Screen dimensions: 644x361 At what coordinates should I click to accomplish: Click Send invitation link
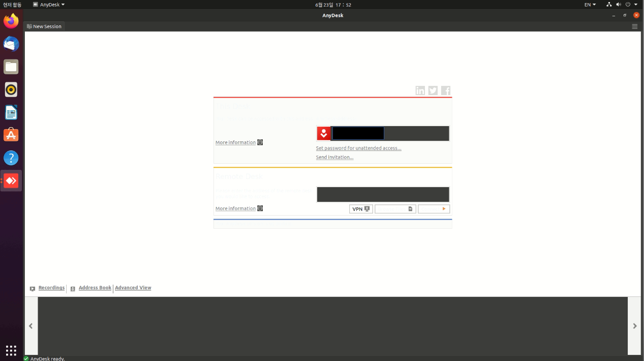(x=334, y=158)
